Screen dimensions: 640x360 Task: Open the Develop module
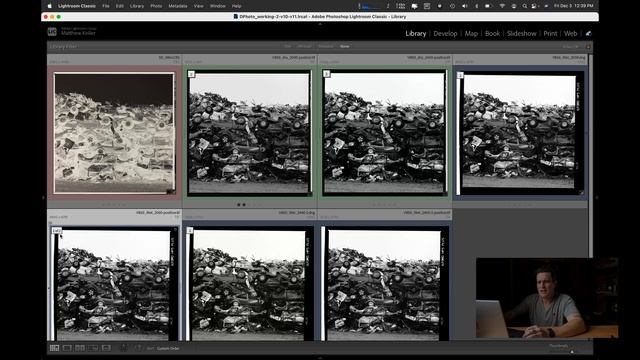click(x=445, y=33)
